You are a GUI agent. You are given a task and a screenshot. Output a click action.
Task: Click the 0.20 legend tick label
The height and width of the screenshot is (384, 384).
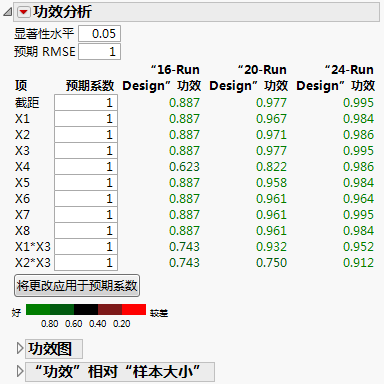(122, 324)
